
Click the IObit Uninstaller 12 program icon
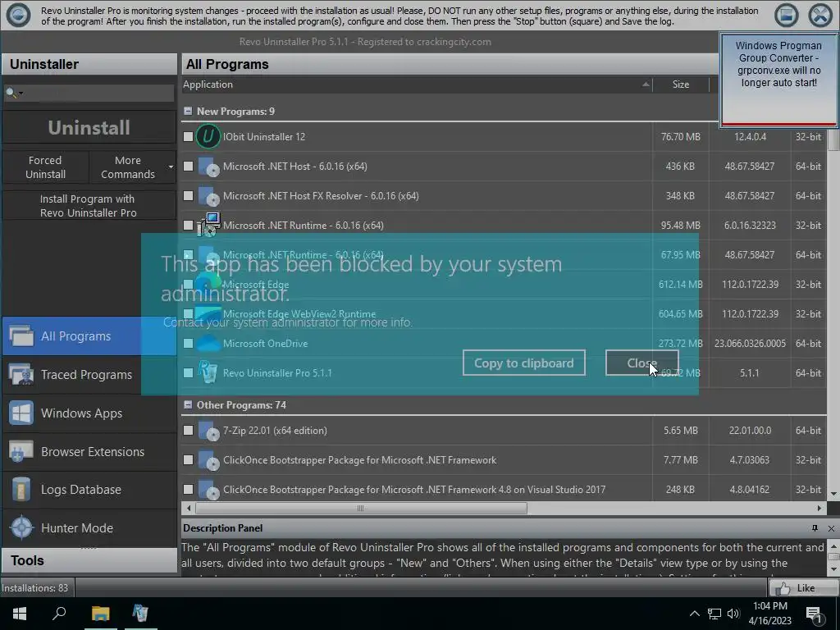pos(208,137)
